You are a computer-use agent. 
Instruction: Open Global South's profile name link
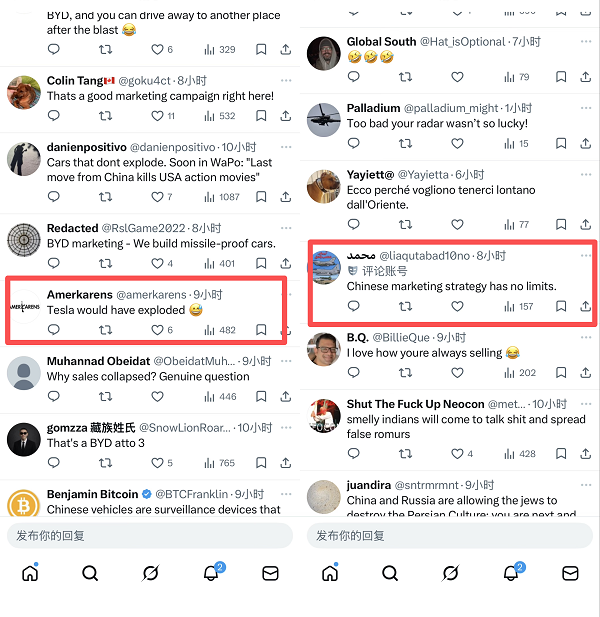point(381,42)
